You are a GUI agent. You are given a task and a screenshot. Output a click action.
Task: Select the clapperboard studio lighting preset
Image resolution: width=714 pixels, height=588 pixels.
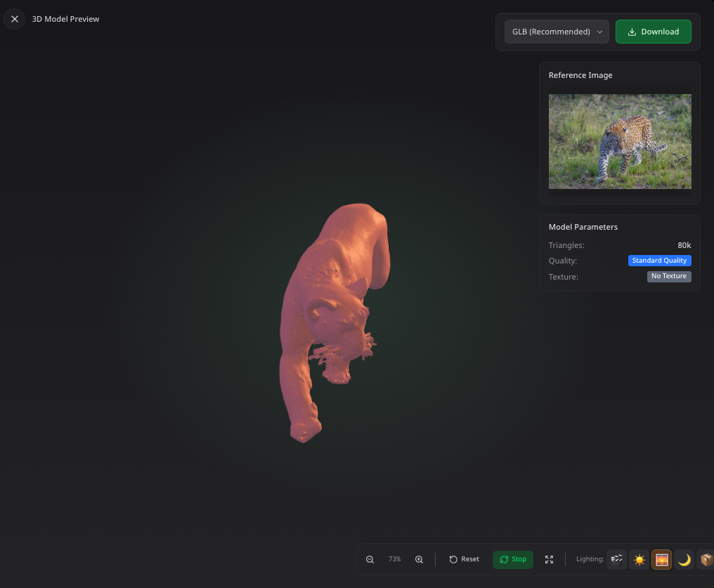coord(616,559)
